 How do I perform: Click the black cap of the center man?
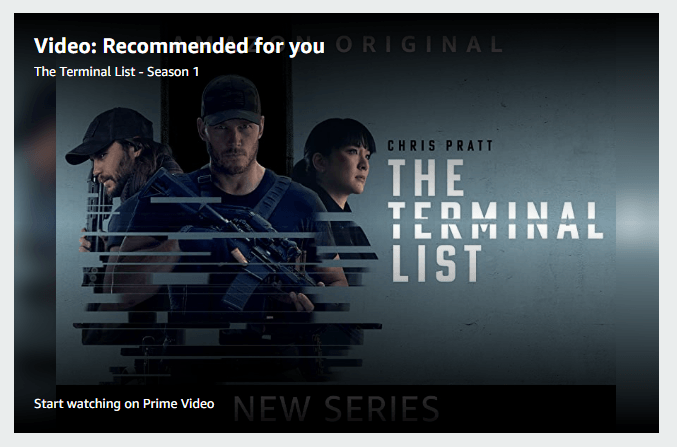tap(231, 100)
